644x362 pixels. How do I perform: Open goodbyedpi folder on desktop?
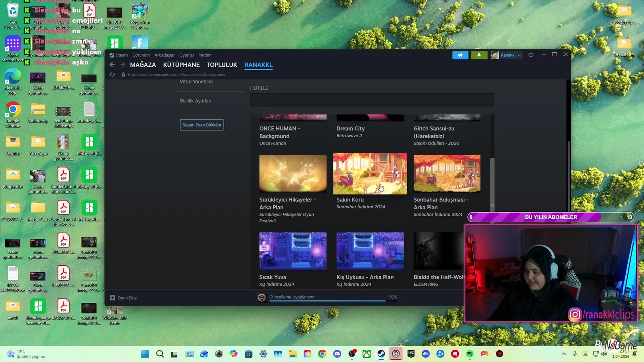click(x=624, y=14)
